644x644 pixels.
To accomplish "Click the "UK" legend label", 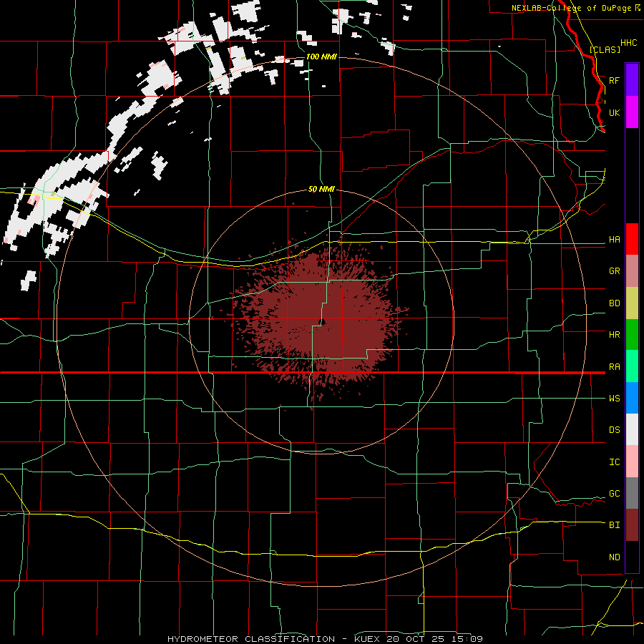I will pyautogui.click(x=614, y=112).
